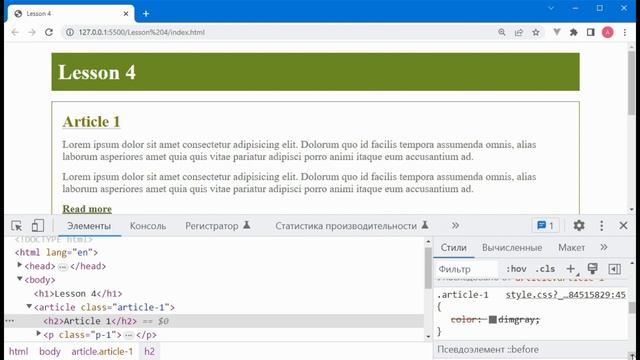Screen dimensions: 640x360
Task: Open actions dots on selected h2 row
Action: click(x=9, y=321)
